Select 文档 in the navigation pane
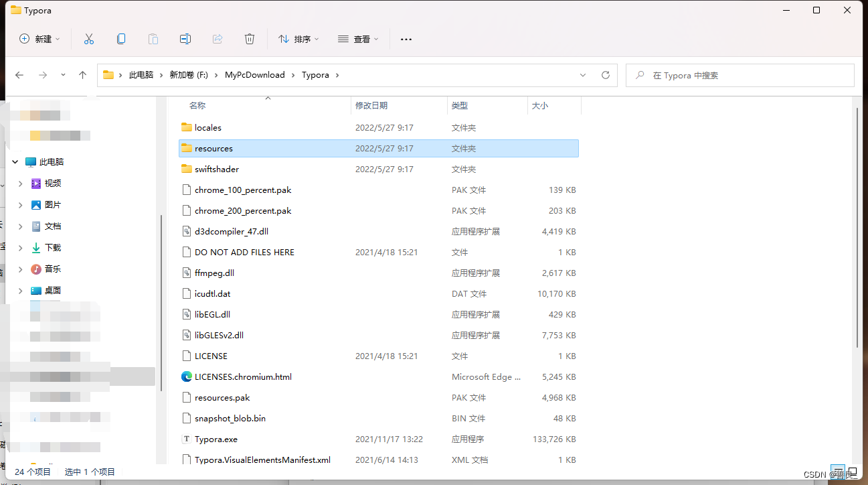 coord(53,226)
